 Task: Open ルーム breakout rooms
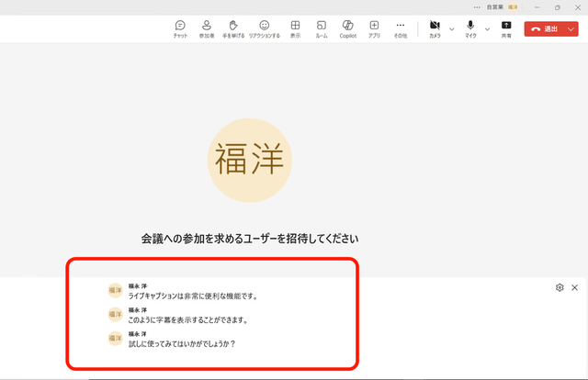pos(322,28)
